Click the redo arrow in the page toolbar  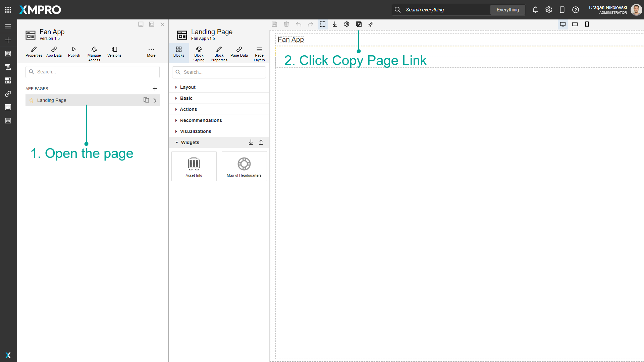(x=311, y=24)
